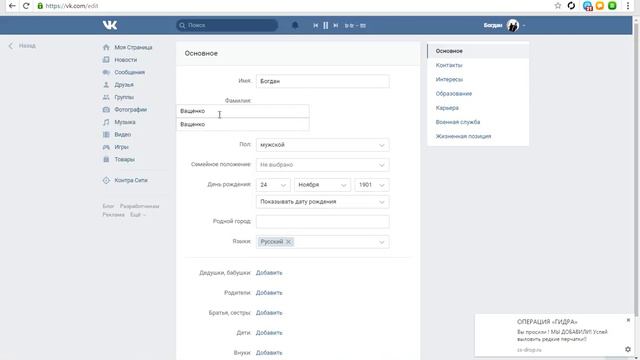Open Моя Страница home icon
The height and width of the screenshot is (360, 640).
click(106, 47)
